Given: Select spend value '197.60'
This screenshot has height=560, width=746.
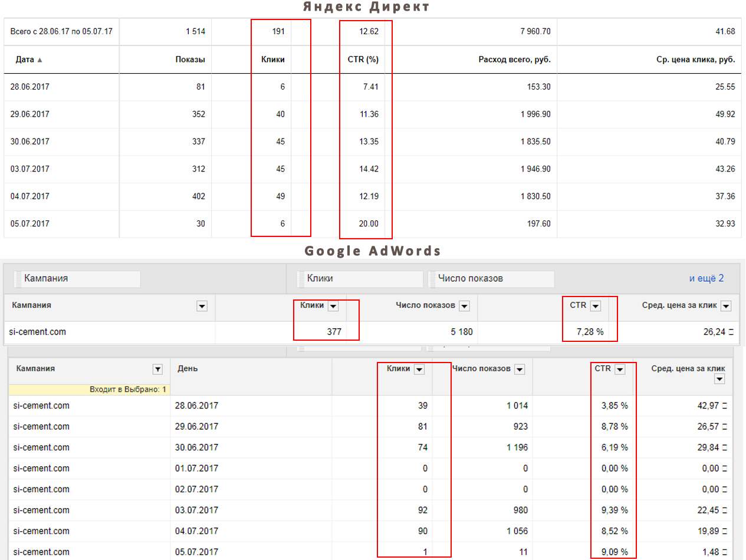Looking at the screenshot, I should (x=538, y=223).
